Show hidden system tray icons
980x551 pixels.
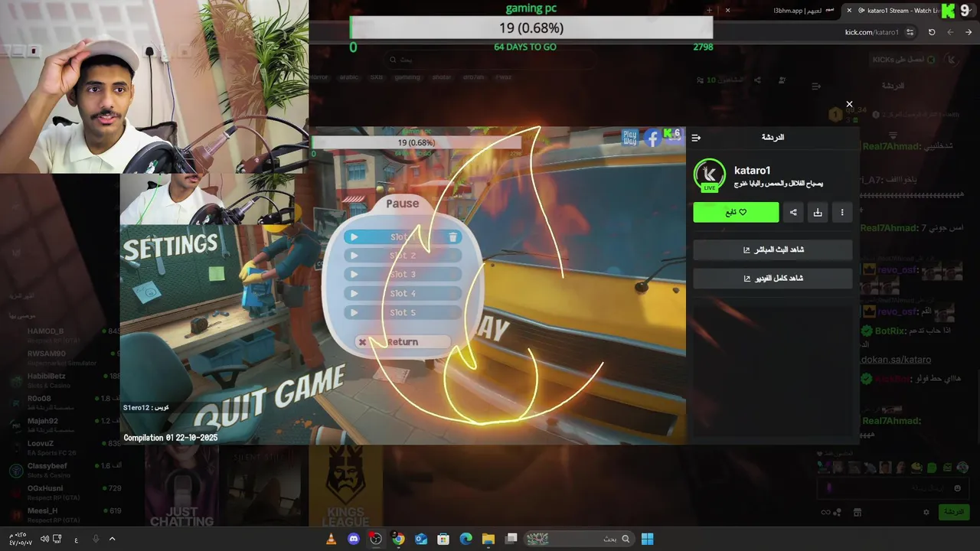[x=112, y=539]
